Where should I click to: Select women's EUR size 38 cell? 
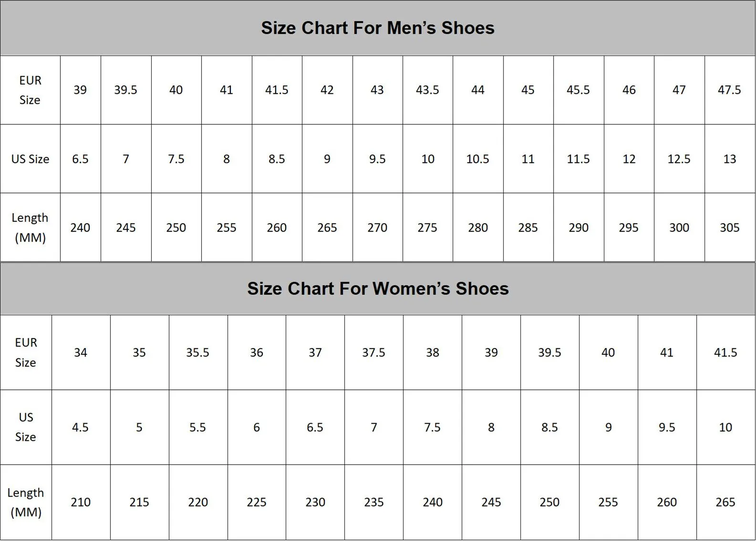[x=432, y=352]
